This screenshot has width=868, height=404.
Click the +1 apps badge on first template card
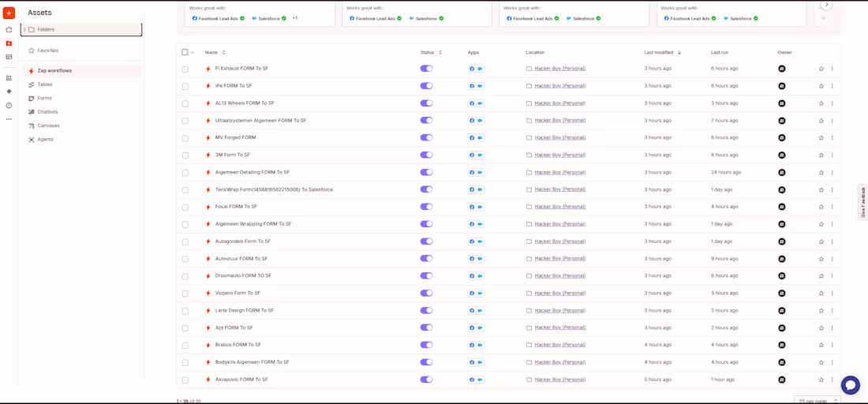[x=294, y=18]
